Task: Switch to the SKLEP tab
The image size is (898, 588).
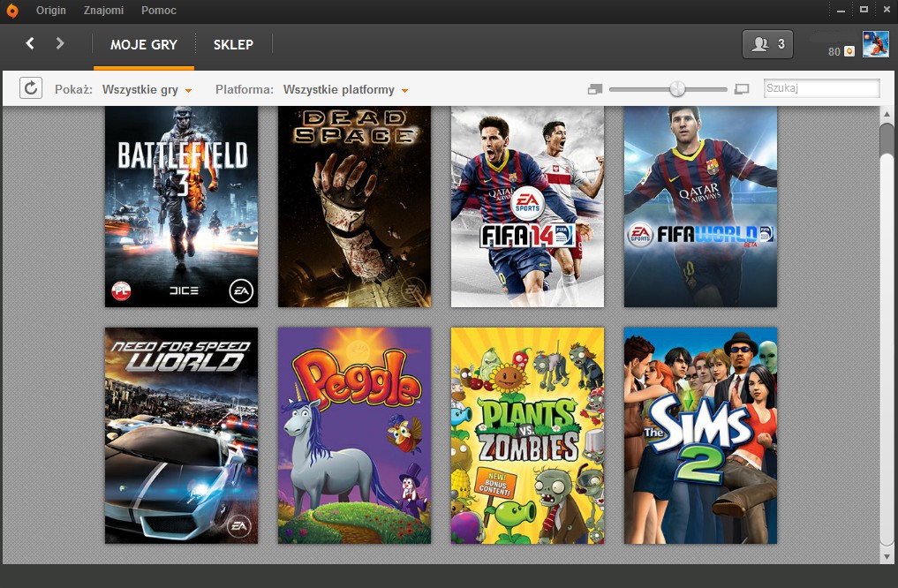Action: pyautogui.click(x=233, y=45)
